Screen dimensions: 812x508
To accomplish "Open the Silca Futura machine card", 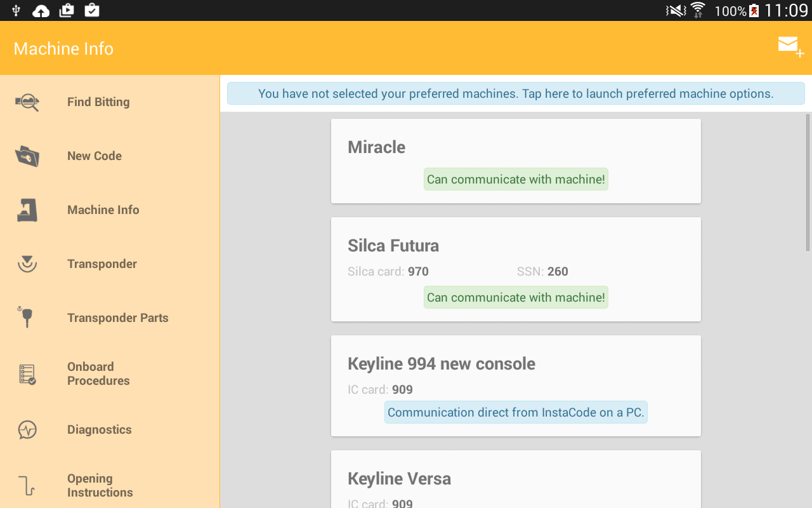I will coord(516,246).
